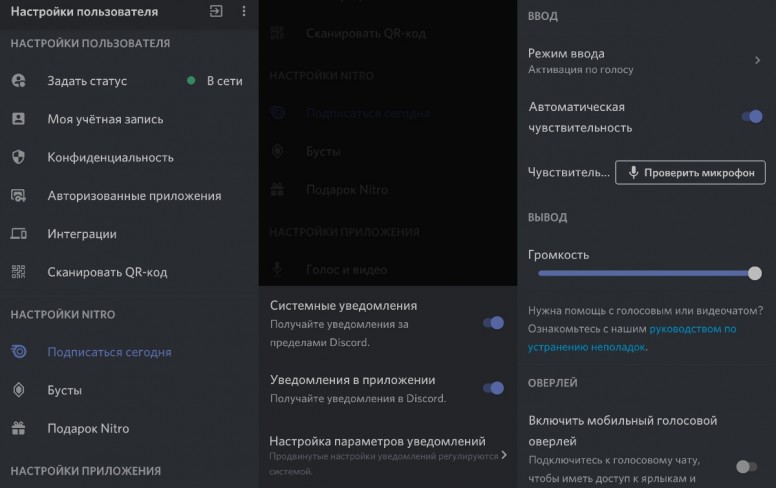Tap dimmed Бусты in middle panel
The image size is (776, 488).
pos(323,151)
